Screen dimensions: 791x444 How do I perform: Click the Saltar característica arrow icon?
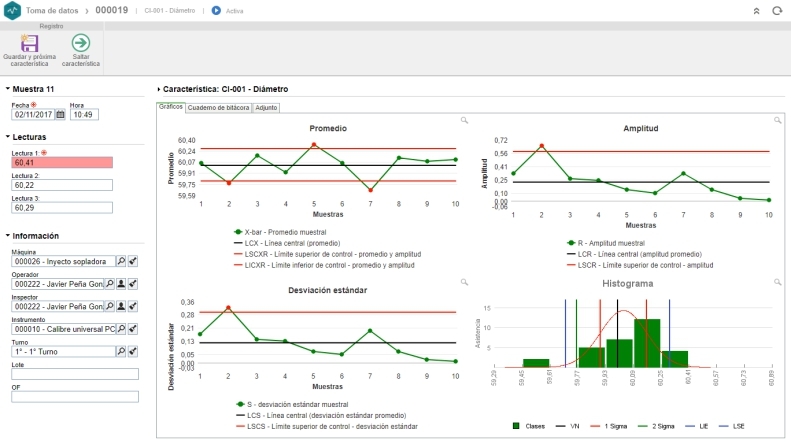click(80, 43)
